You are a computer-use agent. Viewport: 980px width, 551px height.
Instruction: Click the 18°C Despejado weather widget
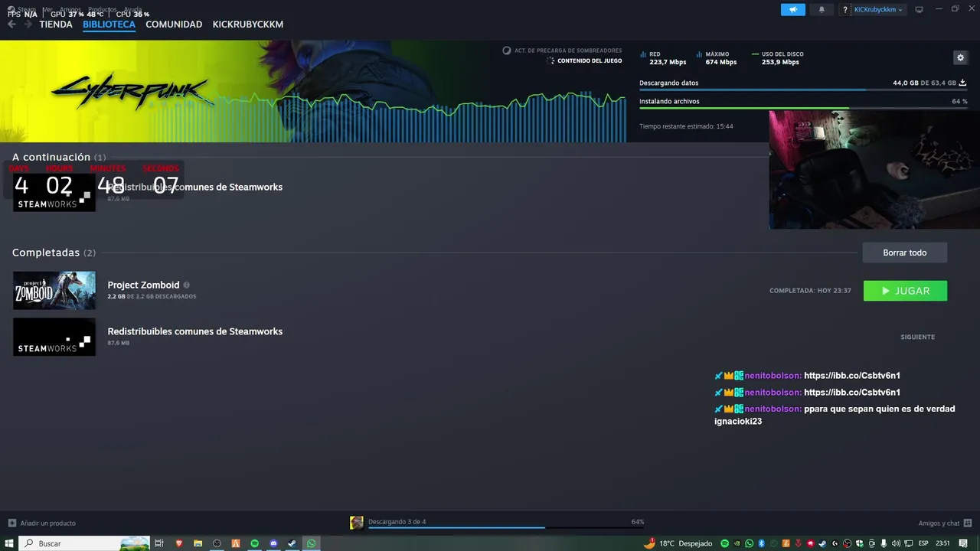coord(678,543)
